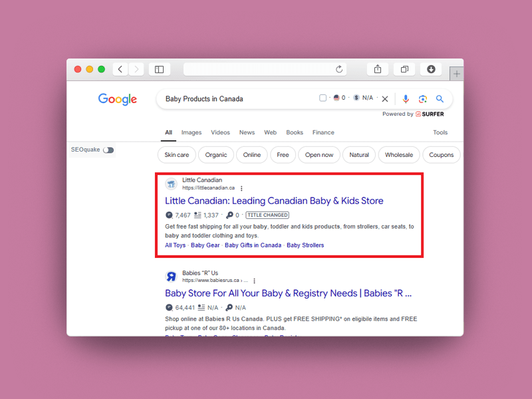Image resolution: width=532 pixels, height=399 pixels.
Task: Open the Baby Gear sitelink
Action: point(205,245)
